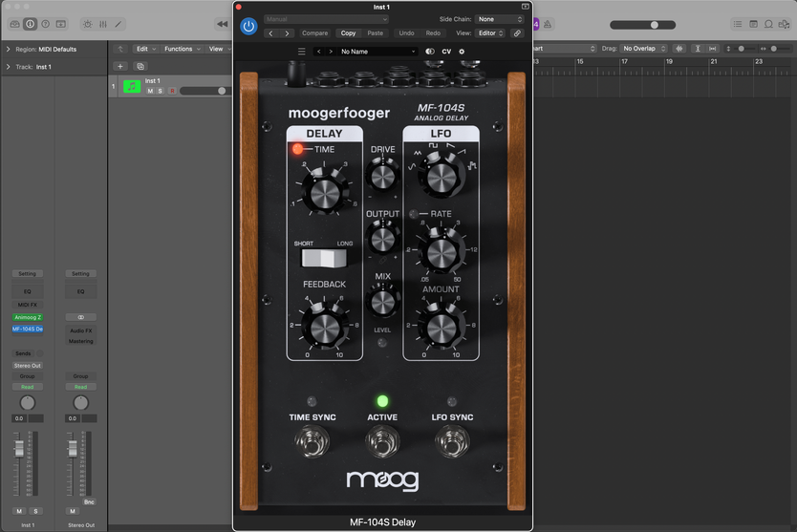Select the previous Moog preset arrow
The width and height of the screenshot is (797, 532).
pos(318,52)
